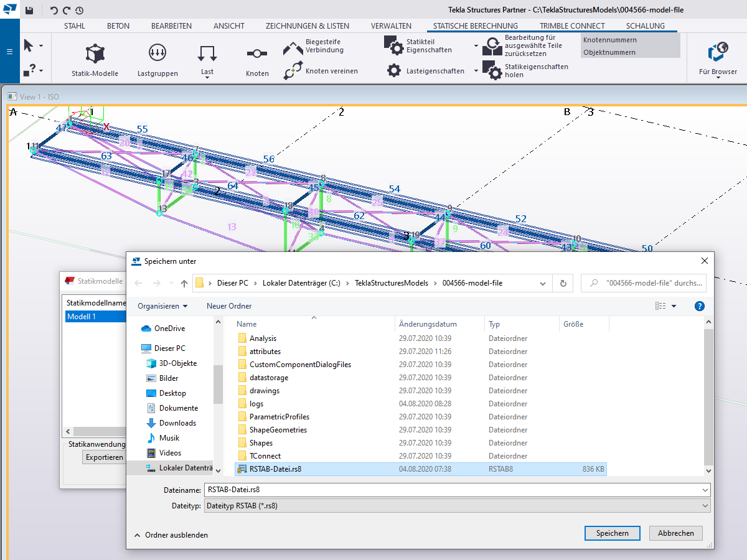
Task: Select Desktop in navigation pane
Action: (x=166, y=393)
